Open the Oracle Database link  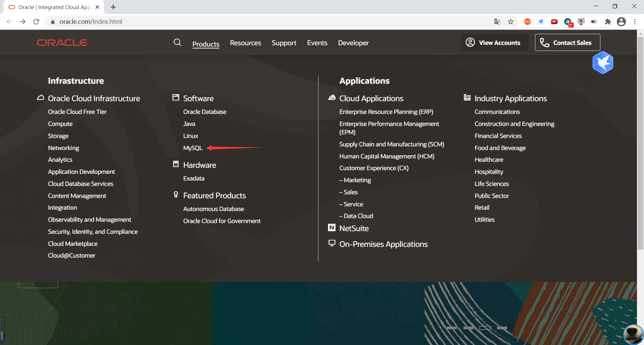pos(205,112)
